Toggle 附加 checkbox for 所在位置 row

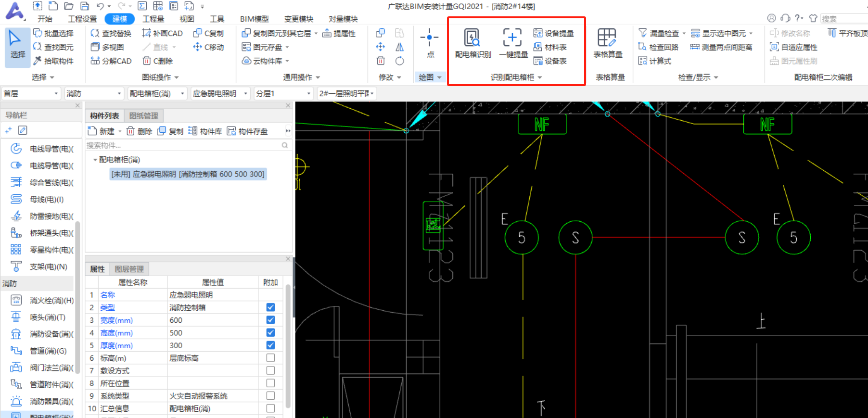point(270,383)
